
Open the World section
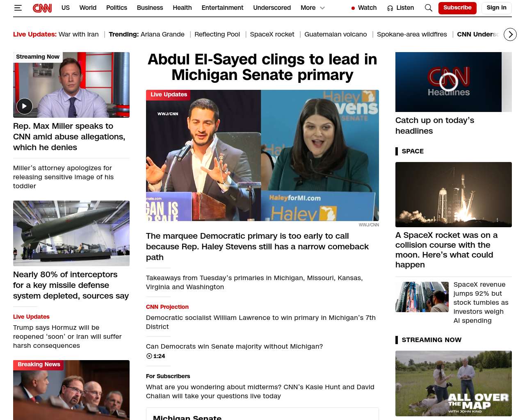88,8
